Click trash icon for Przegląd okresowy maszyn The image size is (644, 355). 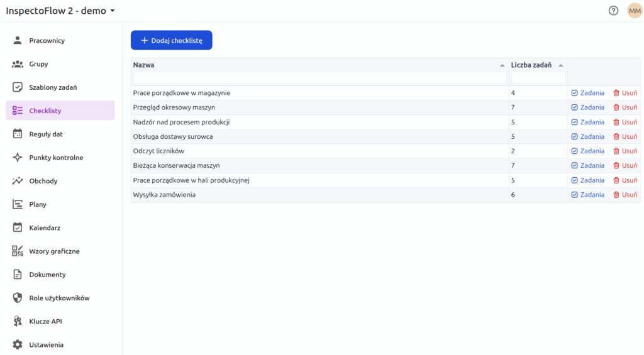[616, 107]
